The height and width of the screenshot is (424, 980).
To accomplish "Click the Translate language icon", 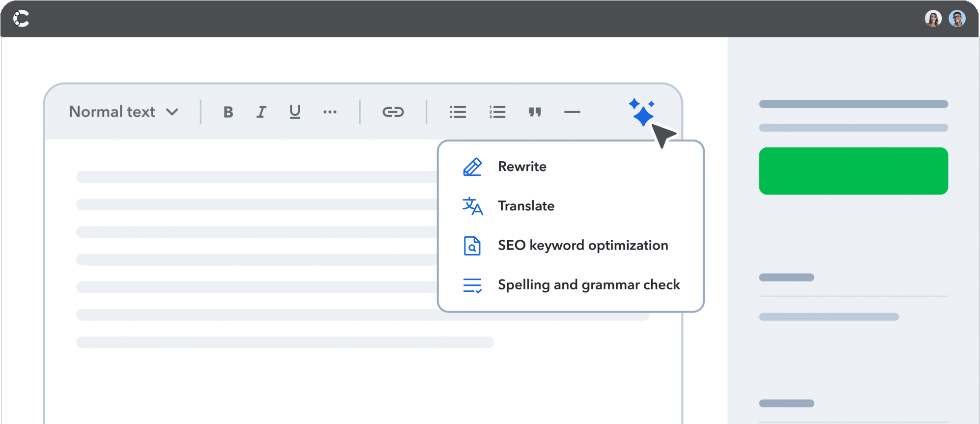I will click(472, 206).
